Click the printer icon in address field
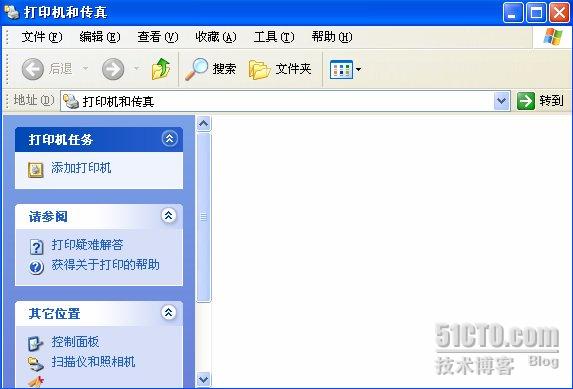 71,101
